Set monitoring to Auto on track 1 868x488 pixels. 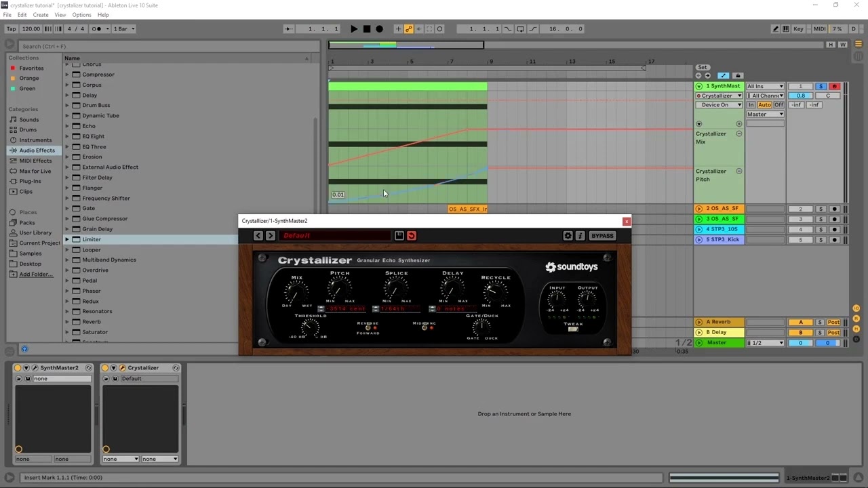pos(764,104)
